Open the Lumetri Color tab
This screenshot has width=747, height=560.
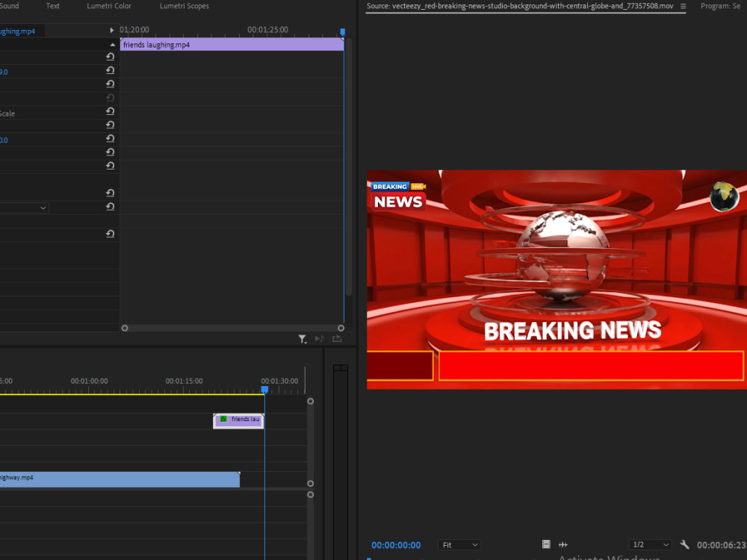pos(109,6)
